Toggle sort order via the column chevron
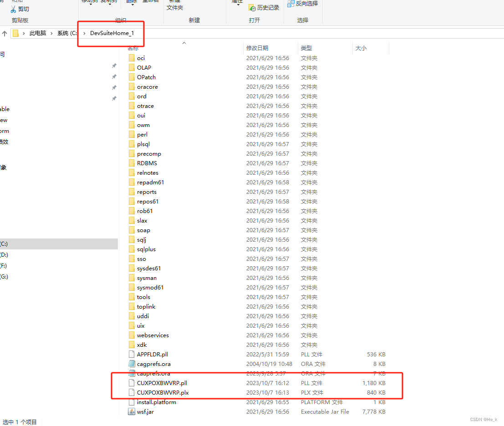 coord(184,43)
